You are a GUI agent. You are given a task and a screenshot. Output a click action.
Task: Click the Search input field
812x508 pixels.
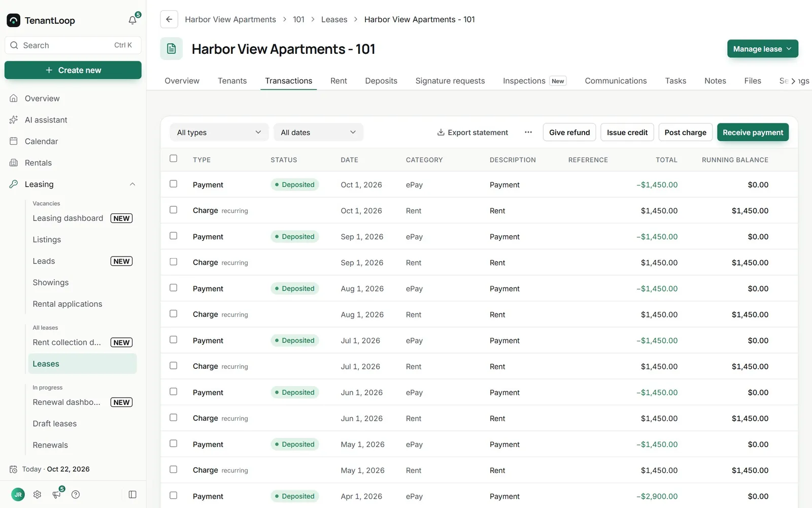tap(73, 45)
